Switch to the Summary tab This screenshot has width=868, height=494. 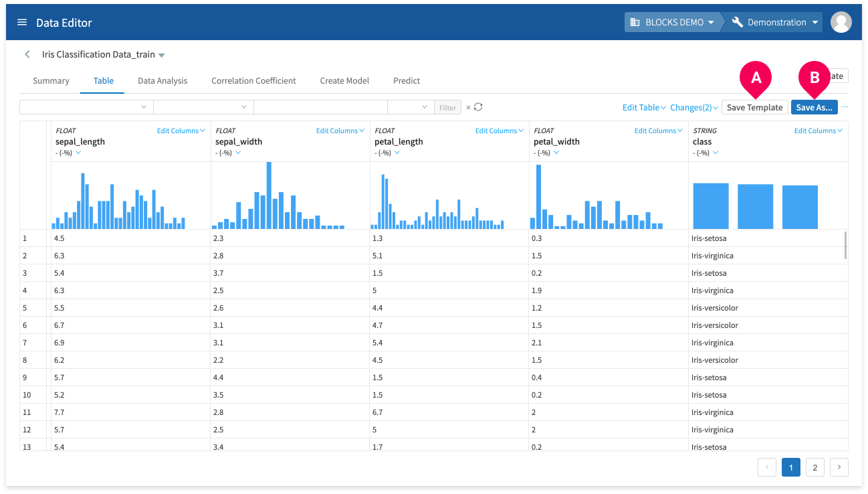click(51, 80)
